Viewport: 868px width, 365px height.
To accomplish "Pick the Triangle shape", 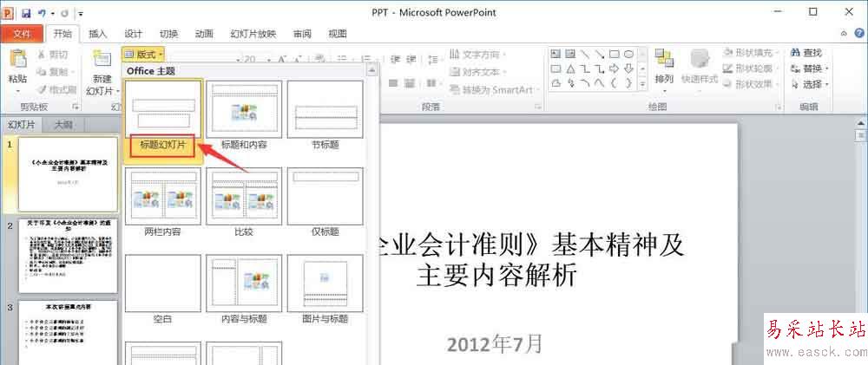I will pos(570,69).
